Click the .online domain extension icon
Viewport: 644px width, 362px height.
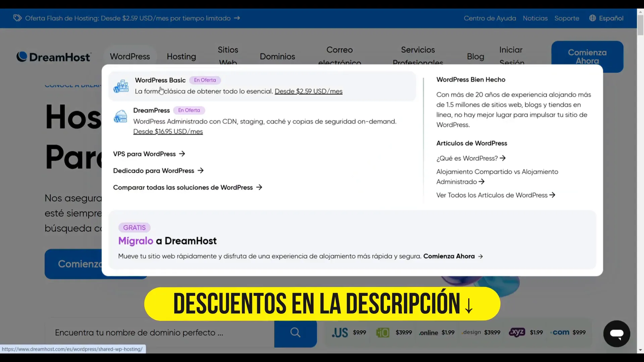(x=428, y=332)
